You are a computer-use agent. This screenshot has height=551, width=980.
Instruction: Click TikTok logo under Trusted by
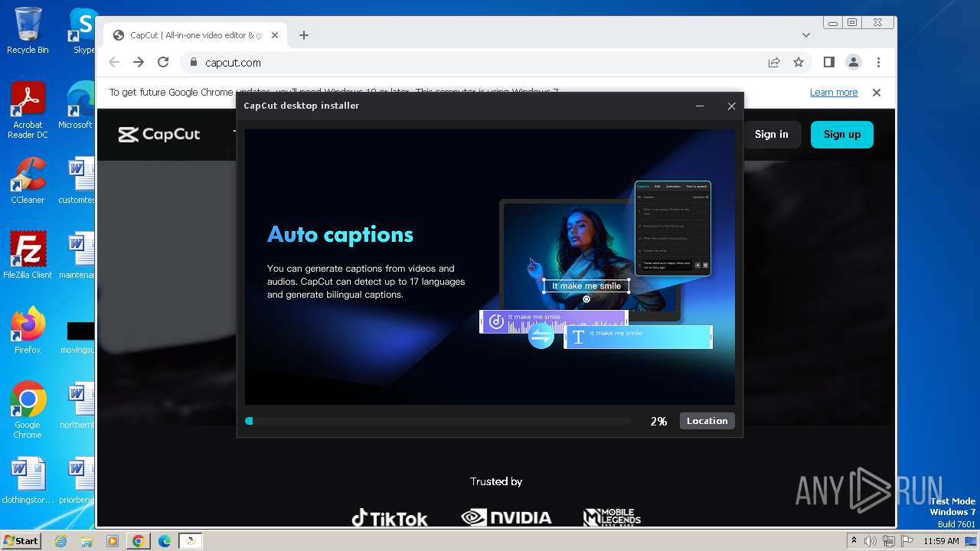(389, 518)
